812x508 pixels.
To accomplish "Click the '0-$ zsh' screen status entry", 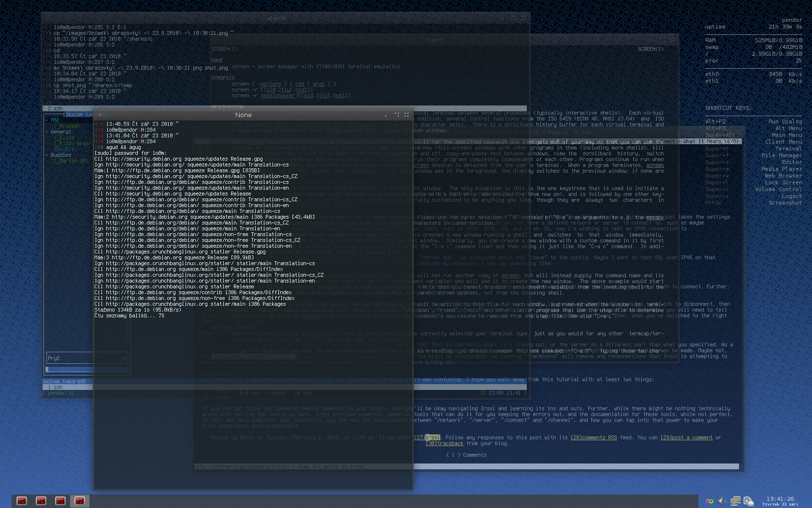I will [x=249, y=393].
